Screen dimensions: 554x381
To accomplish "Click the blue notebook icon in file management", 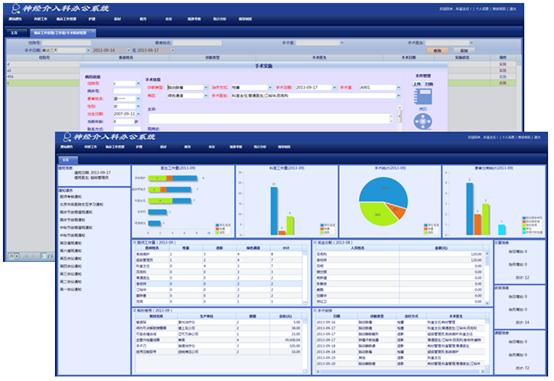I will click(423, 96).
